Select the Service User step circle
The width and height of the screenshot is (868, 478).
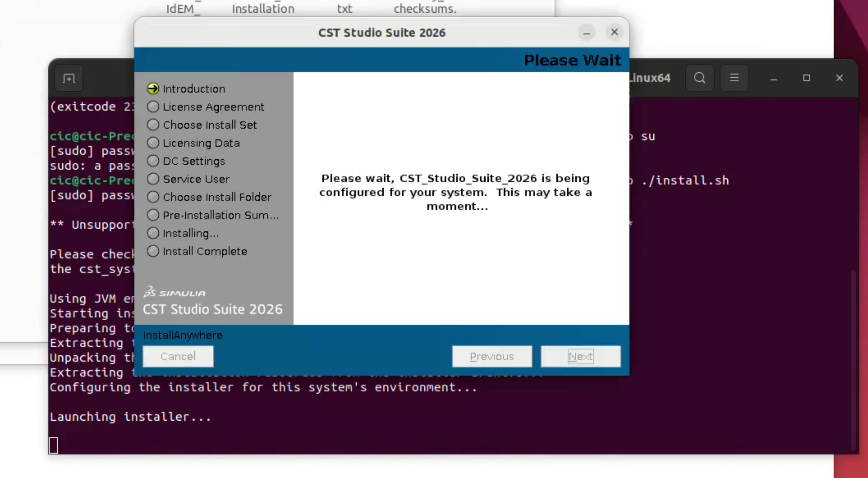pos(153,179)
